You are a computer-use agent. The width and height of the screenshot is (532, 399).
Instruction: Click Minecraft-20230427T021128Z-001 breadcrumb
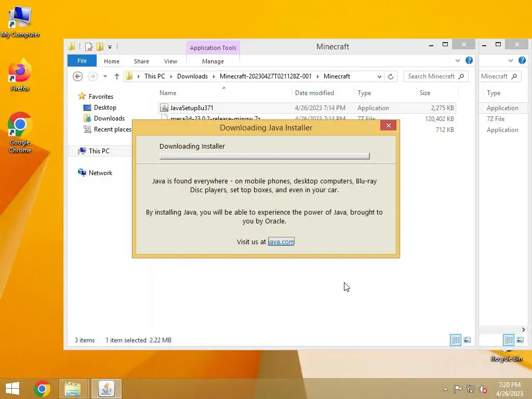[265, 76]
